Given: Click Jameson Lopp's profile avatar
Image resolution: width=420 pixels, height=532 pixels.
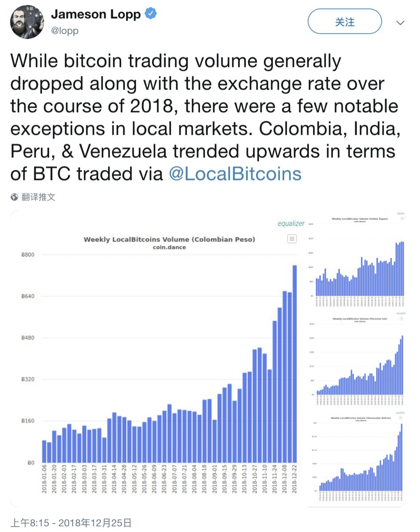Looking at the screenshot, I should pyautogui.click(x=27, y=22).
